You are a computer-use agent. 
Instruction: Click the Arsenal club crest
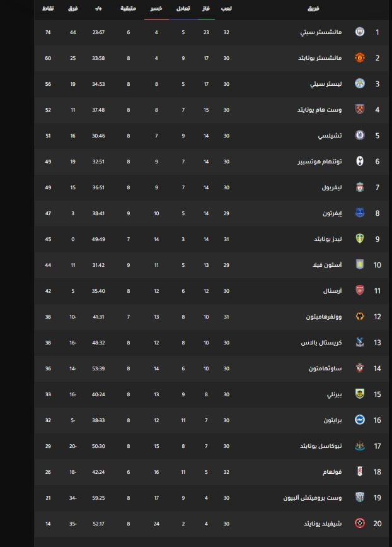360,291
